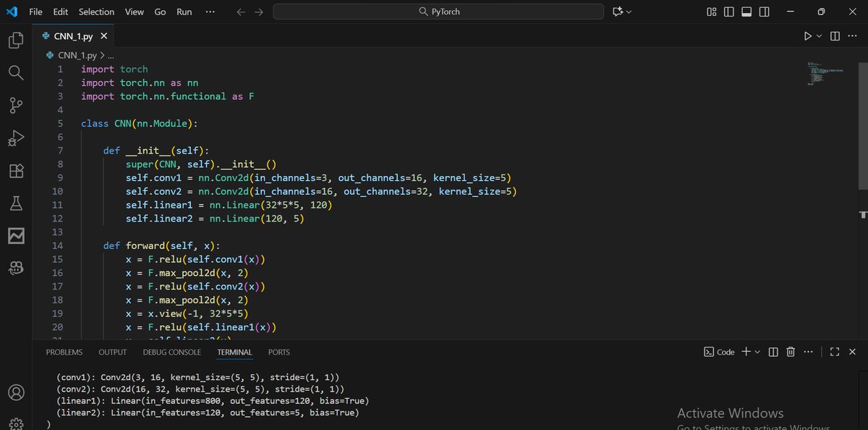Open the Run menu
Image resolution: width=868 pixels, height=430 pixels.
click(x=184, y=12)
